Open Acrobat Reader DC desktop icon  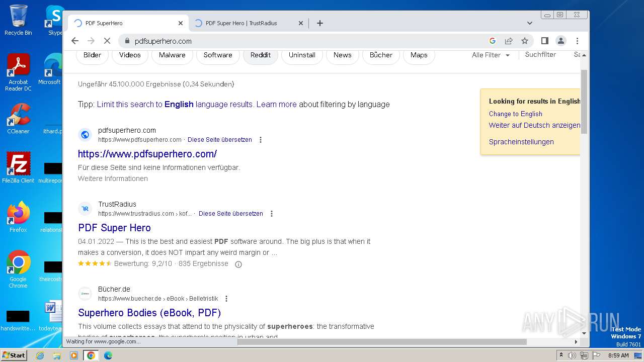pos(18,72)
